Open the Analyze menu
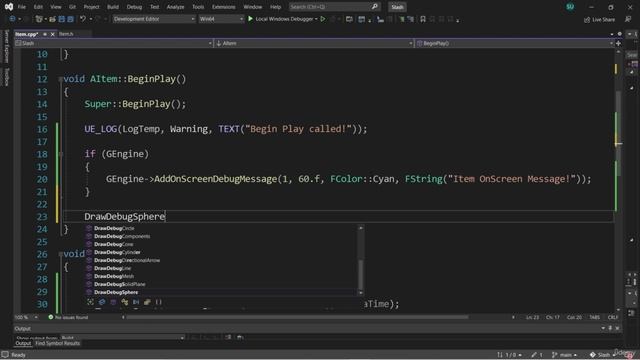 coord(175,7)
